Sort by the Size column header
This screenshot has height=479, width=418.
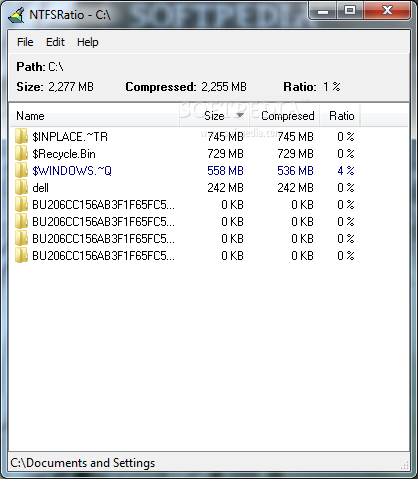(214, 116)
